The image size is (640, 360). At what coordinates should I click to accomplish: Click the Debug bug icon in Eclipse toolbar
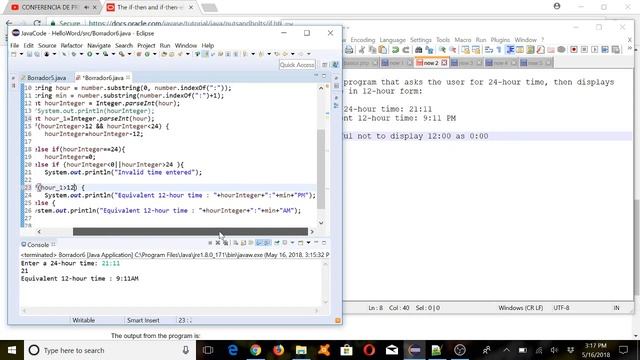coord(73,54)
